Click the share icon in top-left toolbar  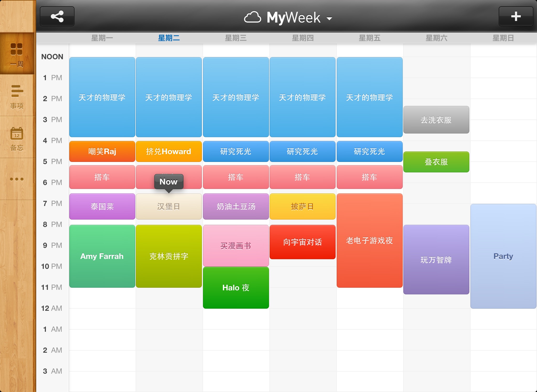pyautogui.click(x=58, y=18)
